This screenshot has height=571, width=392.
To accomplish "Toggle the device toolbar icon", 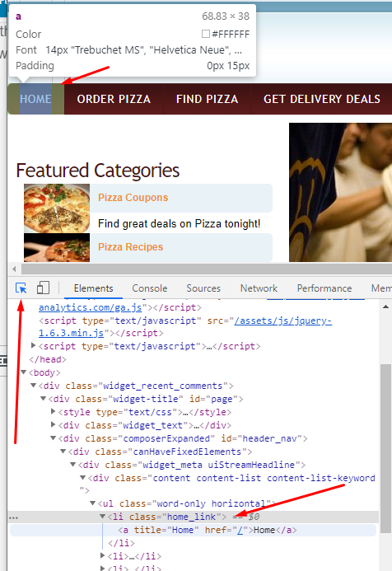I will pyautogui.click(x=43, y=288).
